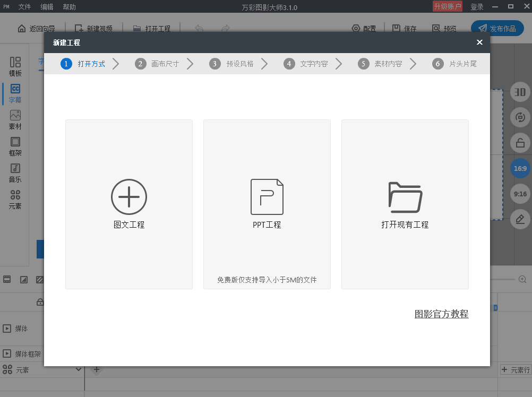Go to step 5 素材内容
The image size is (532, 397).
[380, 64]
